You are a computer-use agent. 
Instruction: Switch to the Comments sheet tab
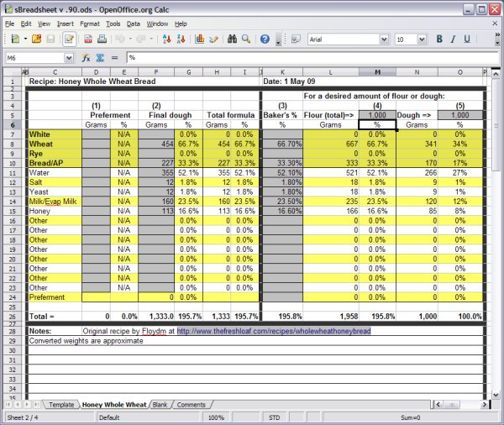tap(191, 405)
